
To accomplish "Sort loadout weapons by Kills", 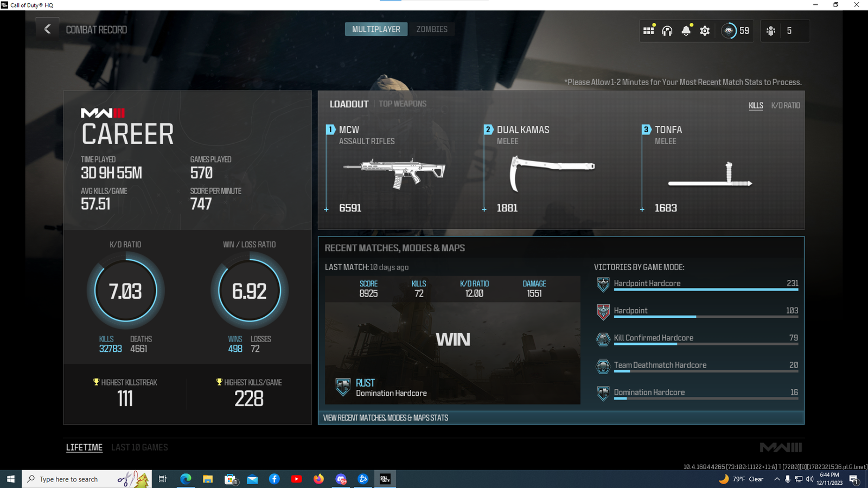I will (x=756, y=105).
